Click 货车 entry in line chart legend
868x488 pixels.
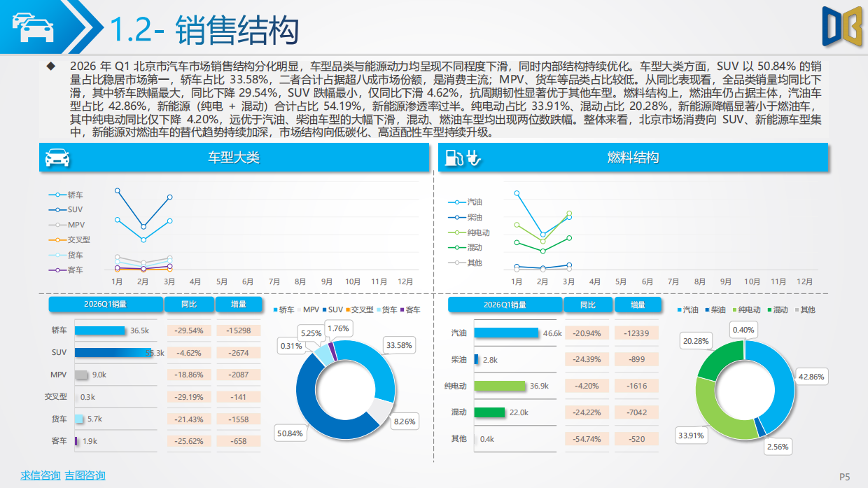66,255
